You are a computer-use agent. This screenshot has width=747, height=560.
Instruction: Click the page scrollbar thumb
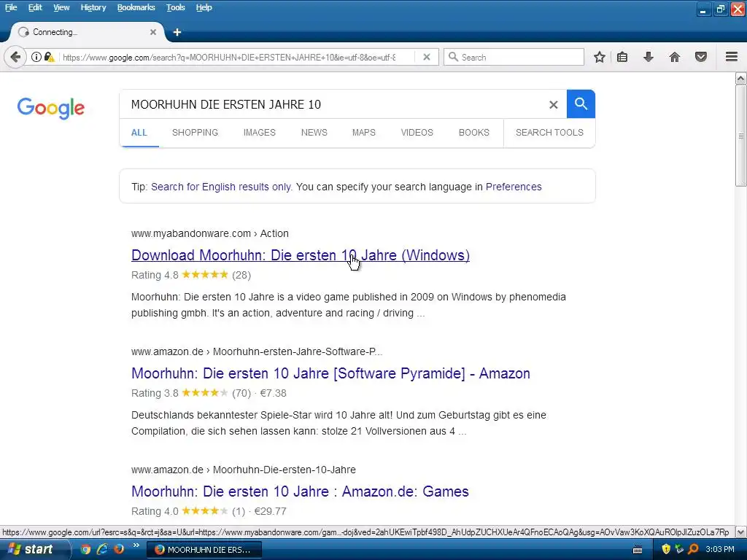741,136
